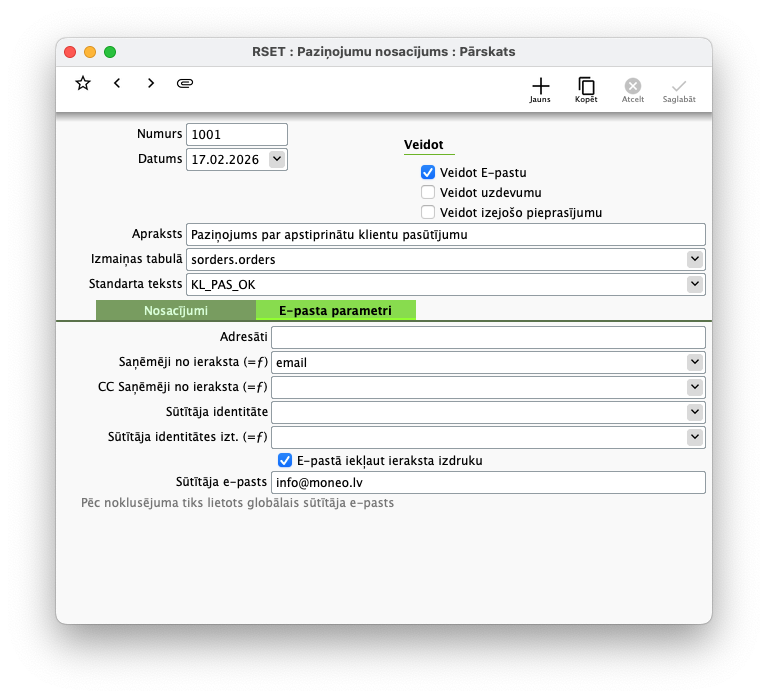768x698 pixels.
Task: Click the star favorite icon
Action: (83, 83)
